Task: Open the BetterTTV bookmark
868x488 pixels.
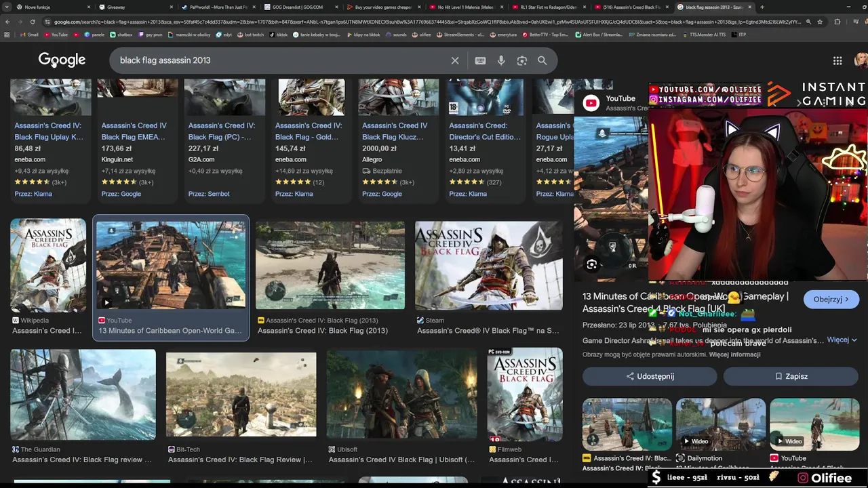Action: (546, 35)
